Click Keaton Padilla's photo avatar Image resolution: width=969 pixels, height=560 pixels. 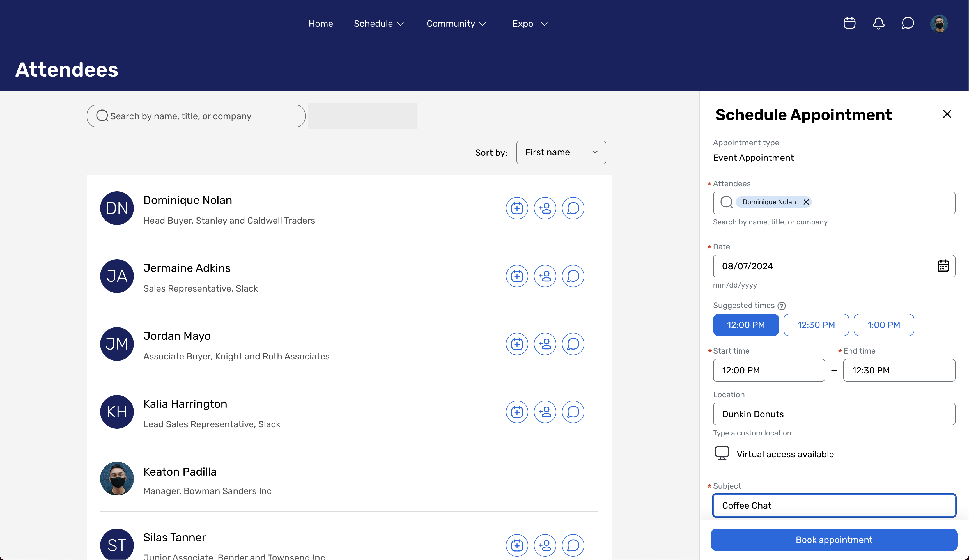[x=117, y=478]
